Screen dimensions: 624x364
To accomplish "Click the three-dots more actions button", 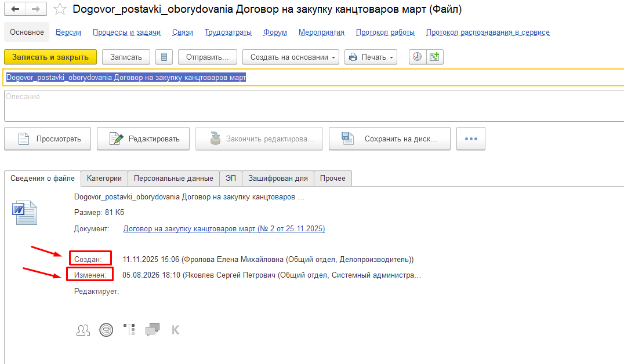I will [x=471, y=139].
